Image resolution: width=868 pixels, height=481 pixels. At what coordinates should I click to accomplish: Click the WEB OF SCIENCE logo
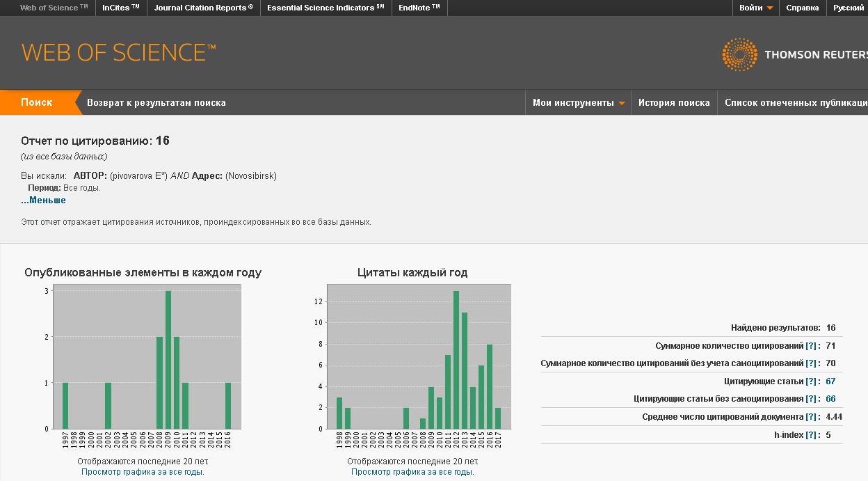click(119, 53)
